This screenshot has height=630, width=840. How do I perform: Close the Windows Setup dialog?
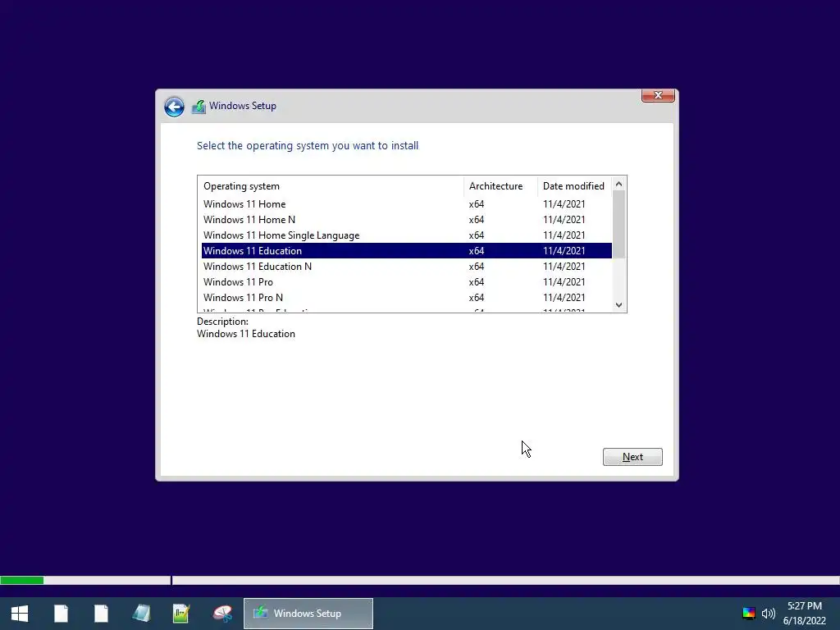[658, 95]
